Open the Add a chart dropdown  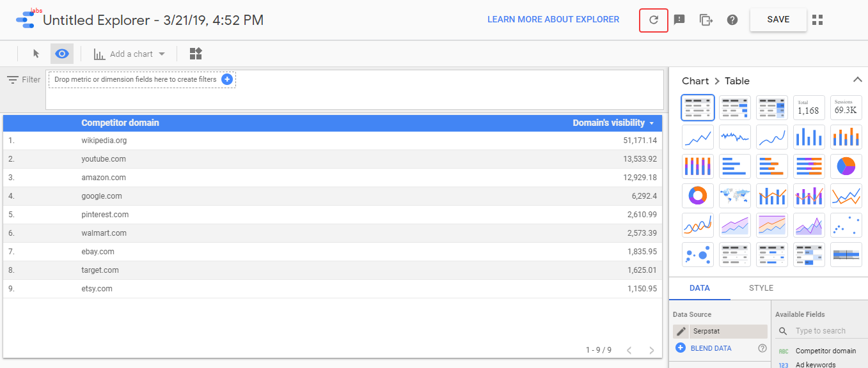(130, 54)
